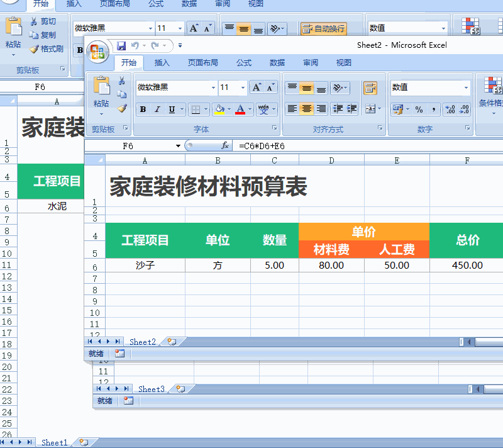Toggle bold in Sheet2 font group
The image size is (503, 448).
click(143, 109)
